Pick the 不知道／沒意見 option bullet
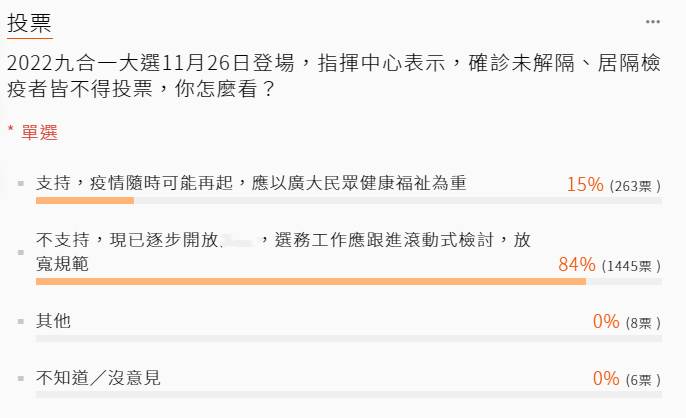686x418 pixels. coord(21,379)
